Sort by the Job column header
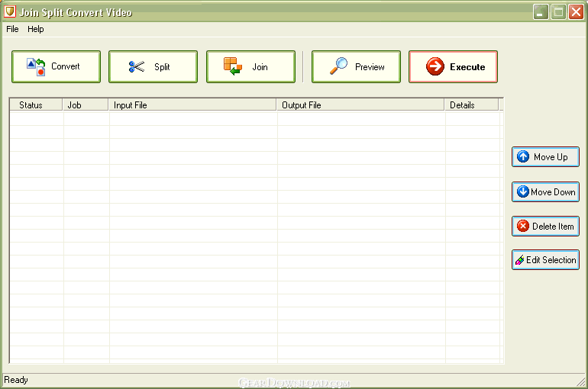This screenshot has height=389, width=588. tap(86, 104)
